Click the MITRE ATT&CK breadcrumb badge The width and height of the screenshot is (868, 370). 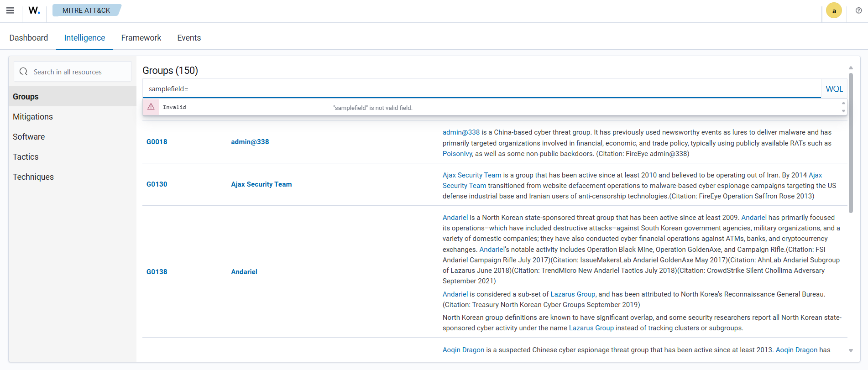coord(86,10)
